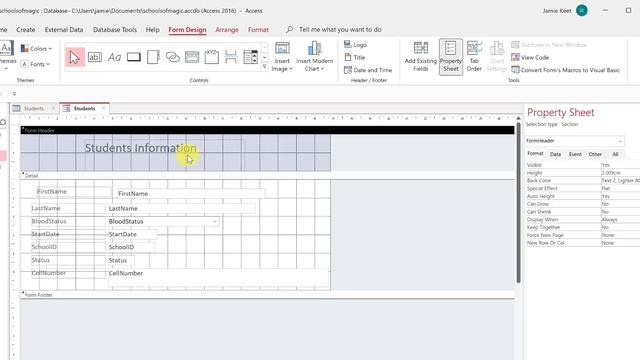
Task: Select the CellNumber text box control
Action: pyautogui.click(x=218, y=278)
